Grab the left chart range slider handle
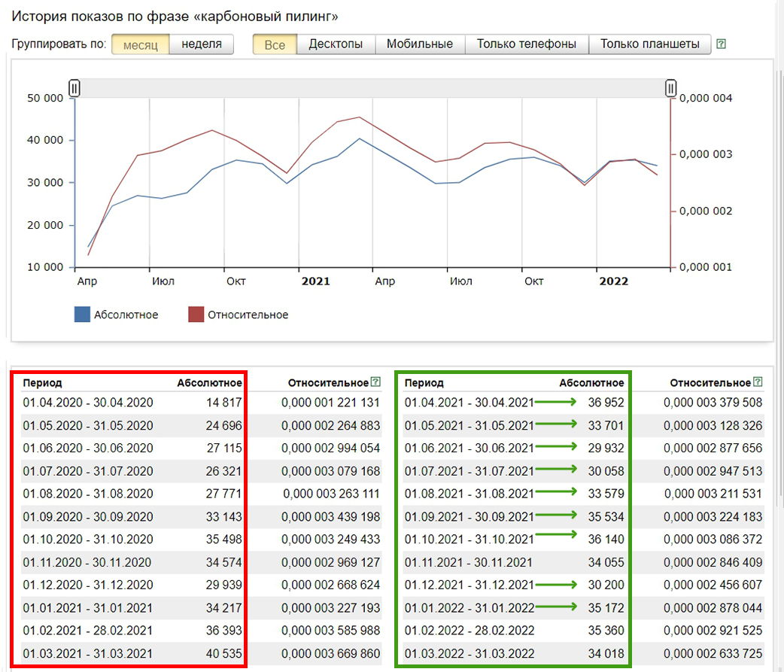 tap(74, 89)
